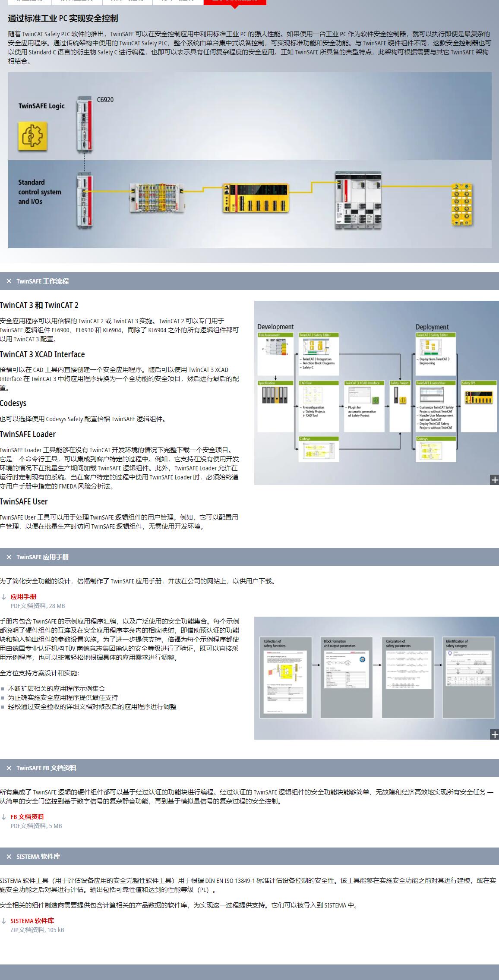
Task: Click download arrow next to 应用手册
Action: pyautogui.click(x=4, y=597)
